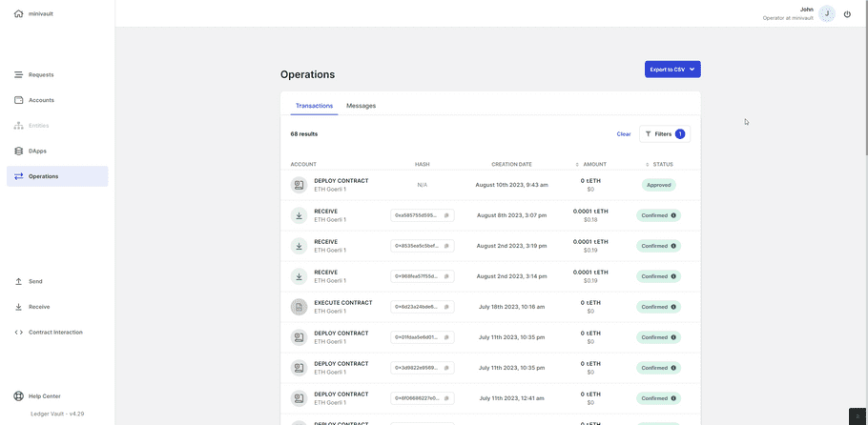
Task: Click the minivault home icon
Action: pos(18,14)
